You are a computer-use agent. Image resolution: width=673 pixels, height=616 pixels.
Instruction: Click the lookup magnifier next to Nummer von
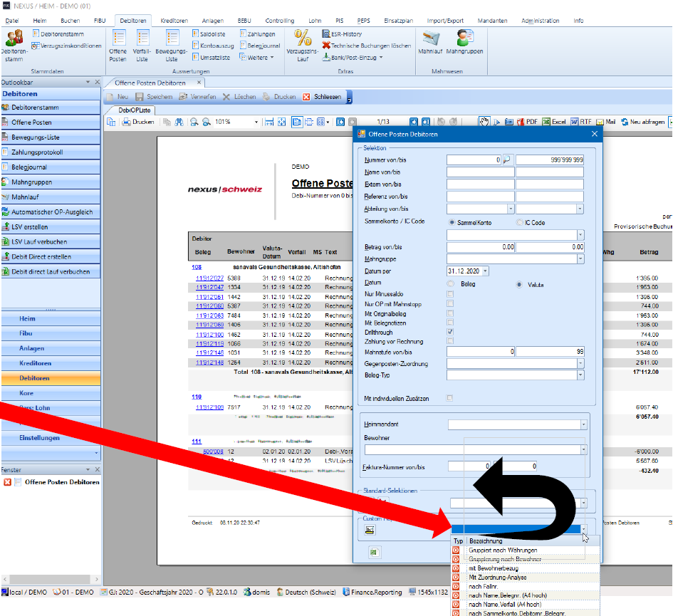coord(507,160)
